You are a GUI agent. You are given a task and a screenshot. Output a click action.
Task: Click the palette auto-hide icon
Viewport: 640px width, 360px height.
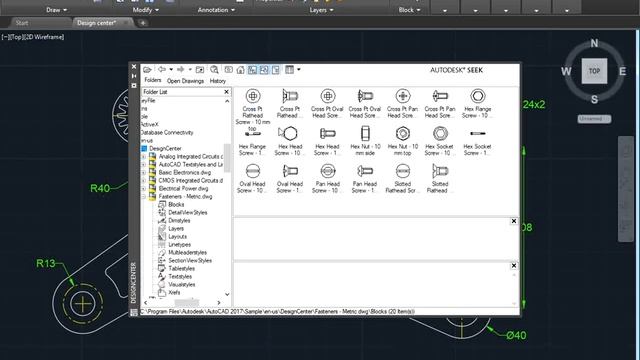(134, 76)
